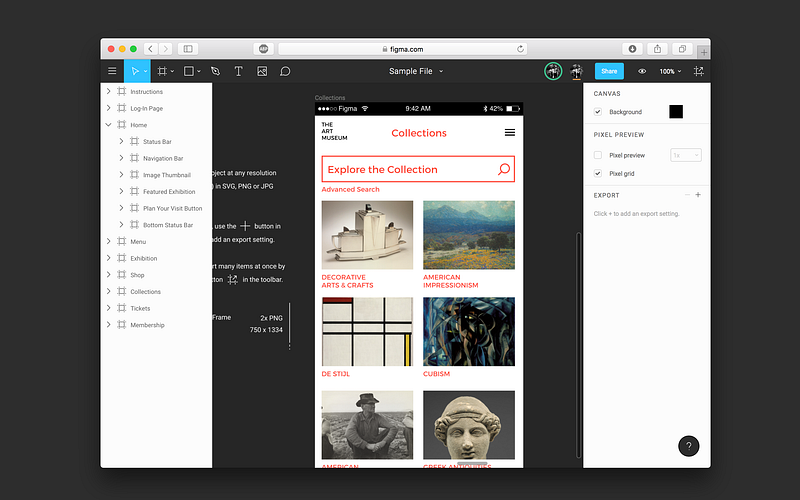Click the help question mark button
Image resolution: width=800 pixels, height=500 pixels.
coord(688,446)
